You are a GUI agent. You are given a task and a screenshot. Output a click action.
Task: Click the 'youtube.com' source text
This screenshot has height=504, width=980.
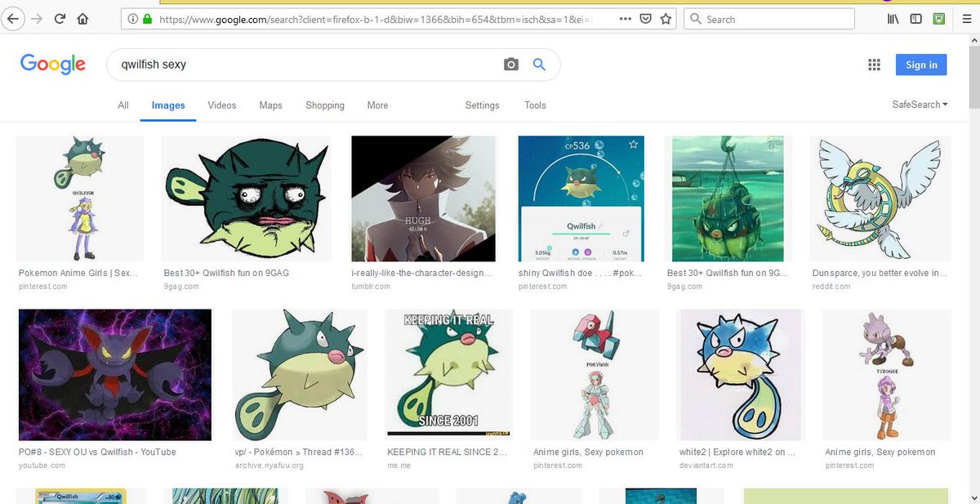(41, 466)
